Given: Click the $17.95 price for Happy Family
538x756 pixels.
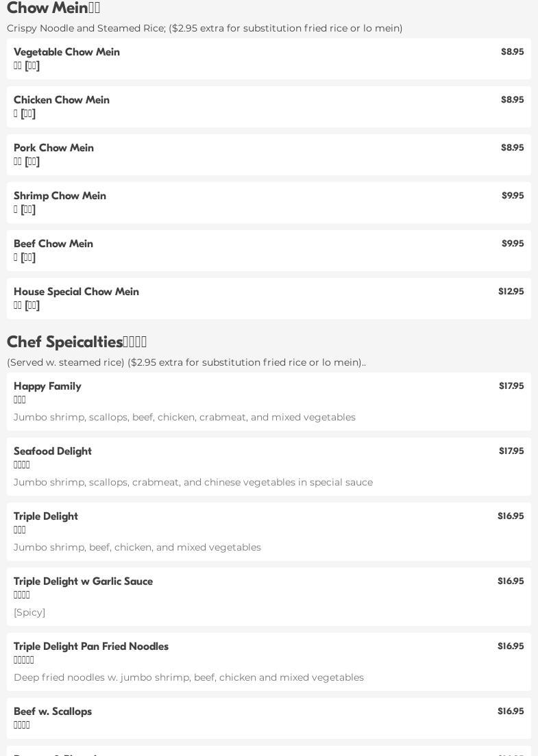Looking at the screenshot, I should coord(511,386).
